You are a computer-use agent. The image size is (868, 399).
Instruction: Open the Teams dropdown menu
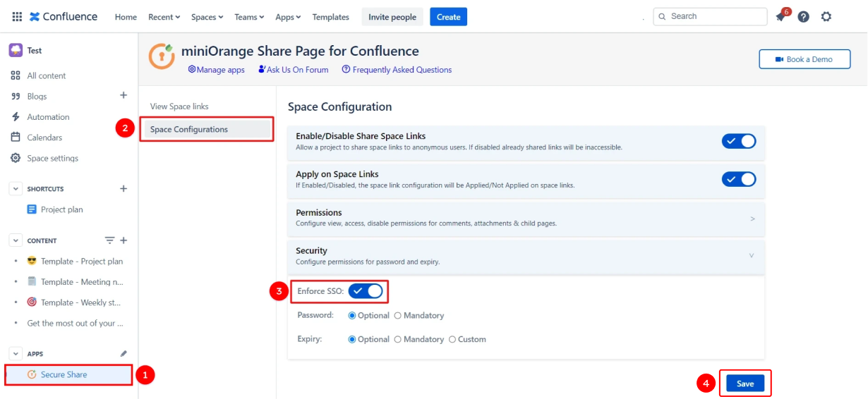[x=250, y=17]
